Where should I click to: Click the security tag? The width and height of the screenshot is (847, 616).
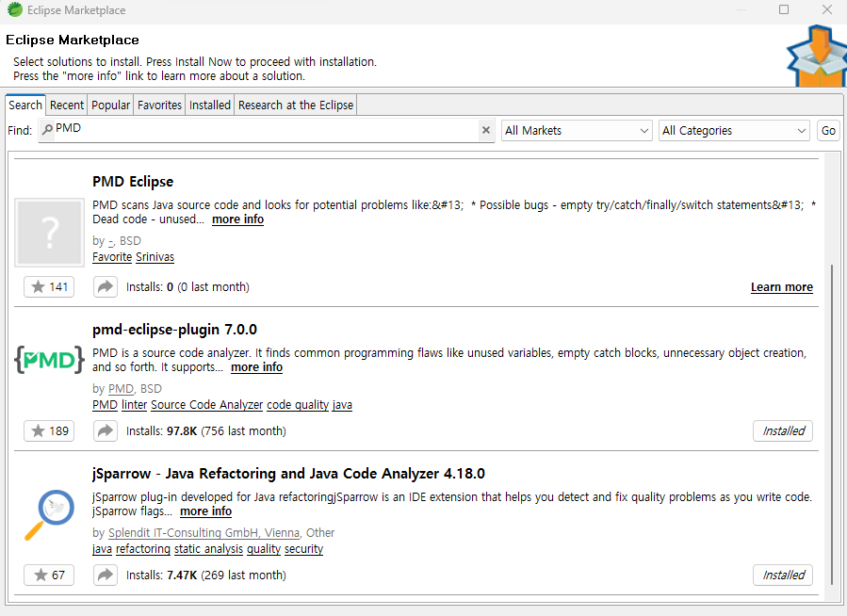coord(303,549)
